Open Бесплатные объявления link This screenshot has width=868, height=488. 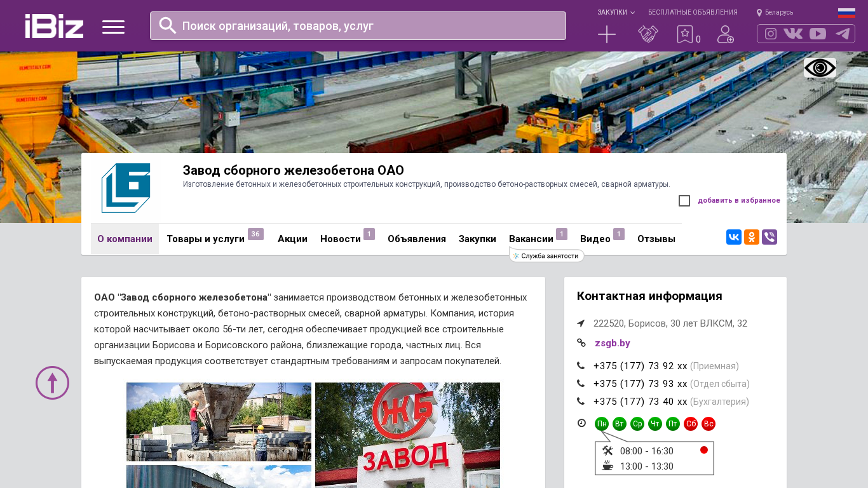[693, 13]
